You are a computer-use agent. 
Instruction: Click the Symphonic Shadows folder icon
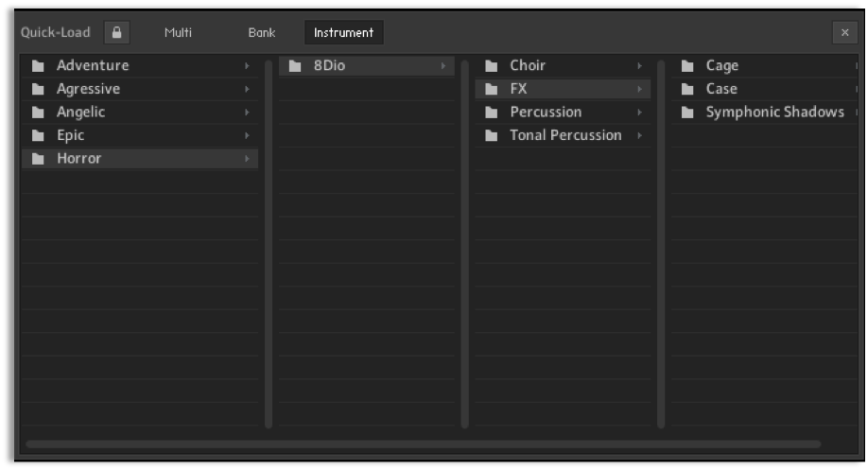click(687, 113)
